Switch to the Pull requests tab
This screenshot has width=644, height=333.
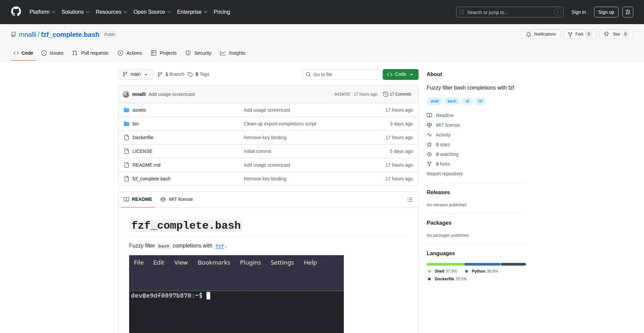point(91,53)
